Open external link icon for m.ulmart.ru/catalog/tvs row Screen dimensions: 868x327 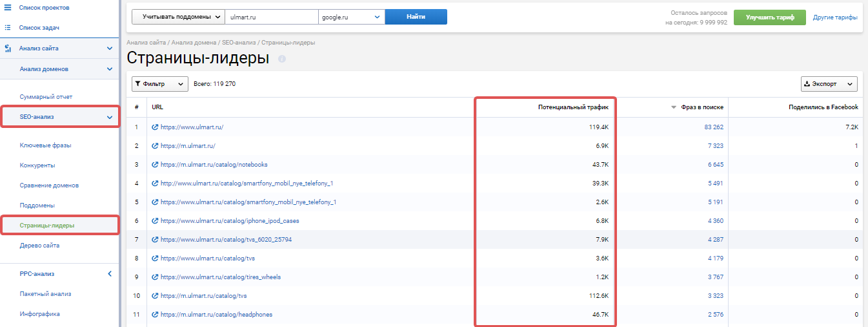155,296
